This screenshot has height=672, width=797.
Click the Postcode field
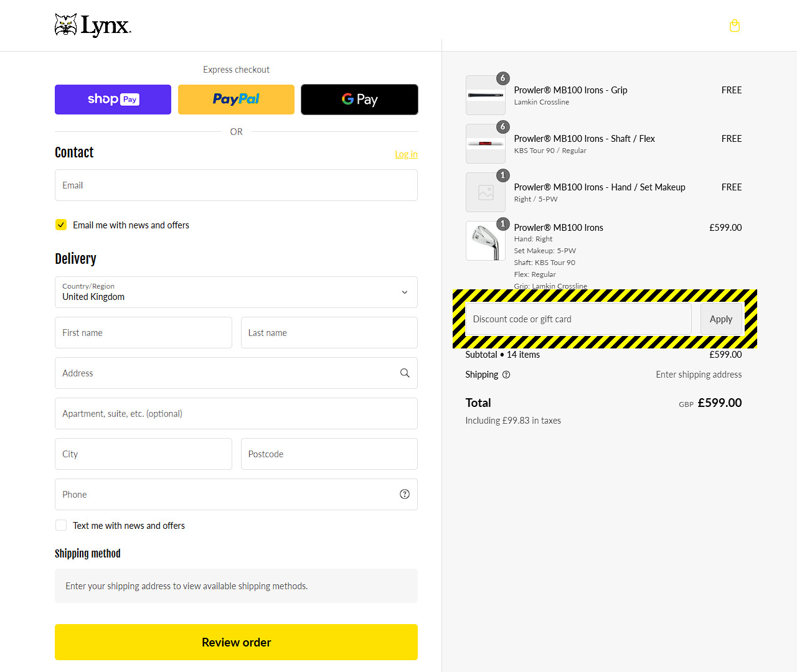[329, 454]
